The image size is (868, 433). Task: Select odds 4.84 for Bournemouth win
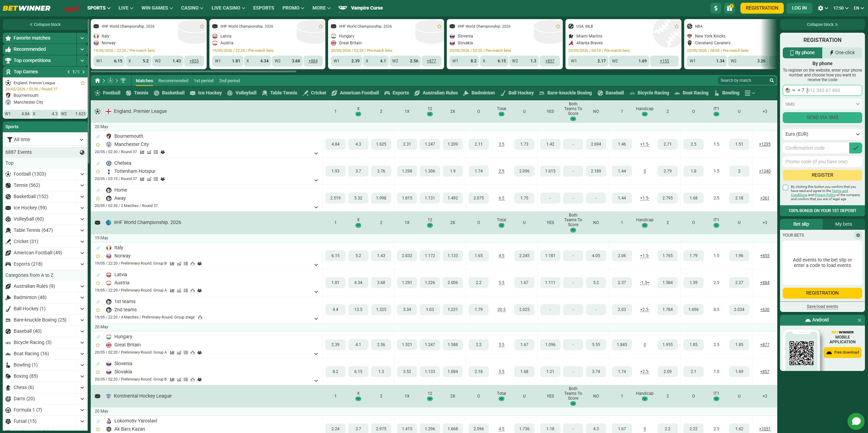pos(335,145)
